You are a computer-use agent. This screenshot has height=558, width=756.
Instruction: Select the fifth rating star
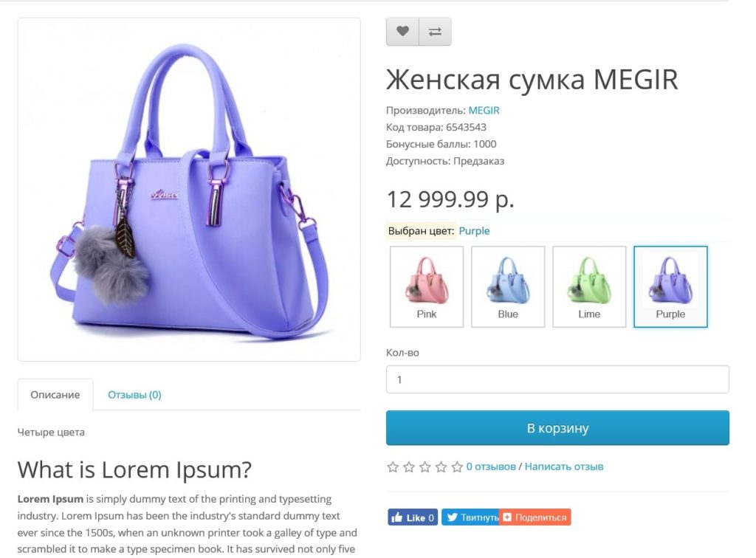[x=457, y=467]
